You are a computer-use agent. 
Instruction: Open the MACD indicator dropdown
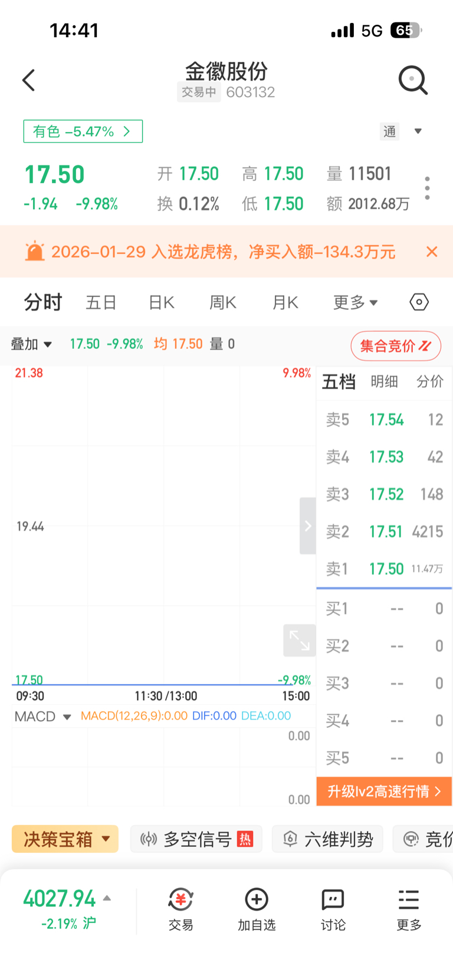pos(43,717)
